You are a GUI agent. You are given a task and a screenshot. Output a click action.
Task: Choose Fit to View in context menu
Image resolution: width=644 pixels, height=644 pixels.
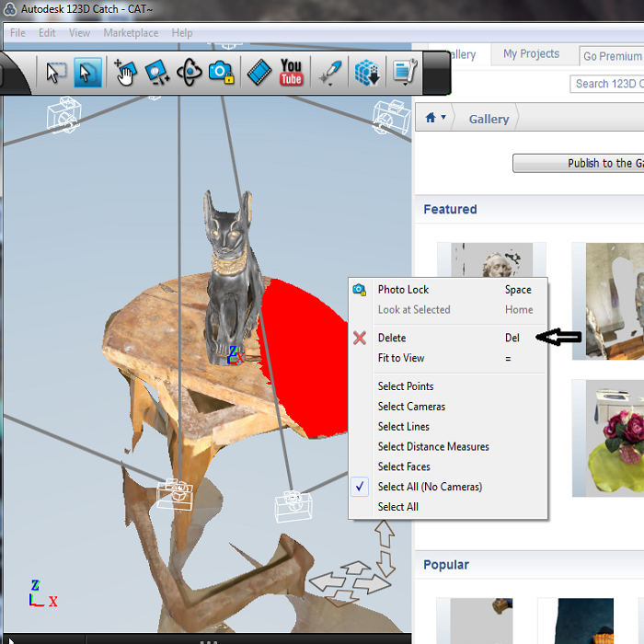(448, 358)
